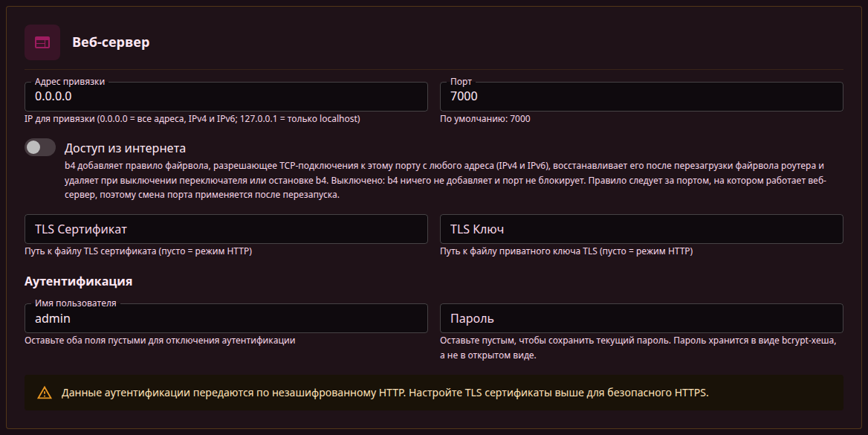Click the warning triangle icon in the HTTP alert
868x435 pixels.
pos(45,393)
